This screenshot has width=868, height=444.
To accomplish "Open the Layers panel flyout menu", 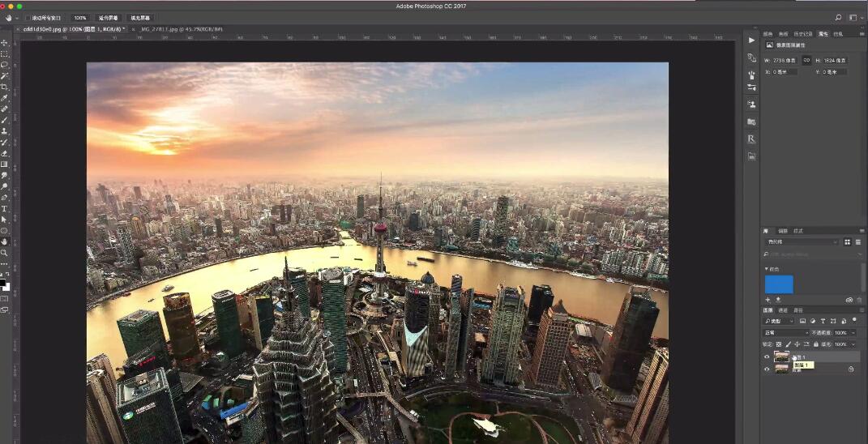I will coord(862,310).
